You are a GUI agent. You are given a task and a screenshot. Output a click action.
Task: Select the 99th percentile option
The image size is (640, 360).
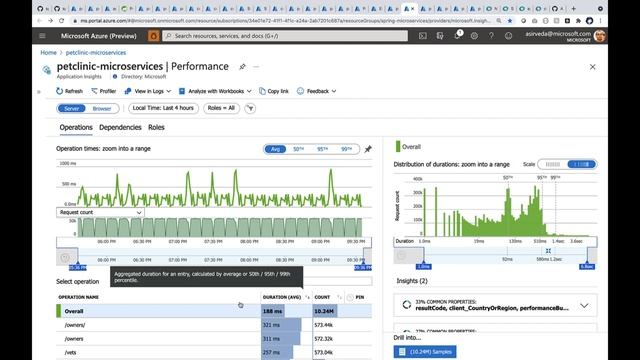(x=346, y=149)
